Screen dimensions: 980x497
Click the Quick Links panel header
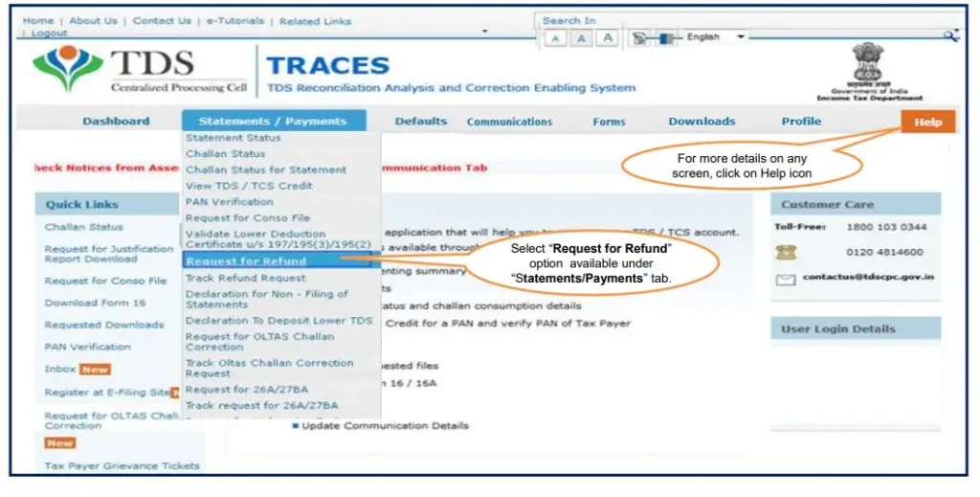(107, 204)
